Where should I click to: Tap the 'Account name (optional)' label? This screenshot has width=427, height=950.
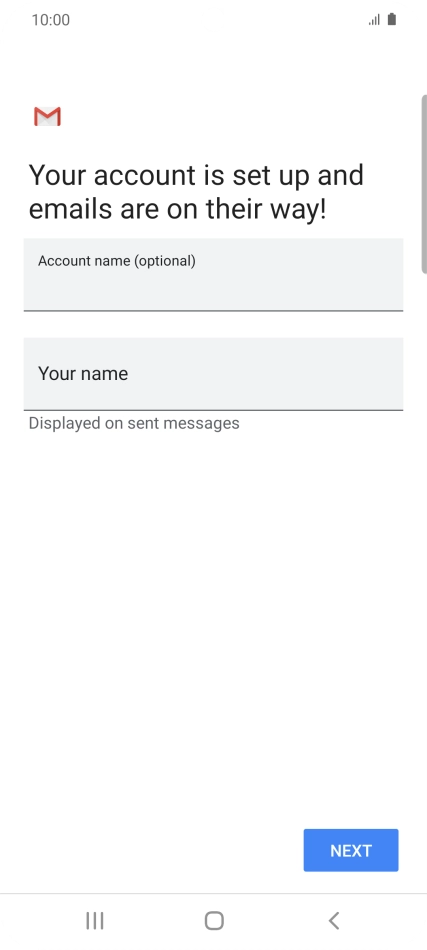point(117,261)
